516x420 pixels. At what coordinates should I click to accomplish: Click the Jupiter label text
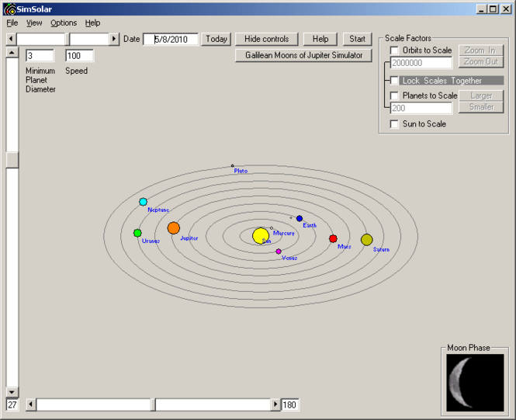pos(189,238)
